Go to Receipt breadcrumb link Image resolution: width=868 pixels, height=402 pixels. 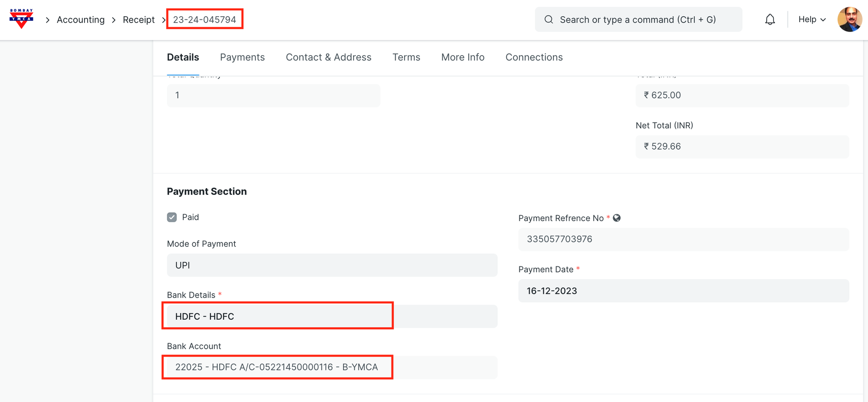tap(138, 20)
